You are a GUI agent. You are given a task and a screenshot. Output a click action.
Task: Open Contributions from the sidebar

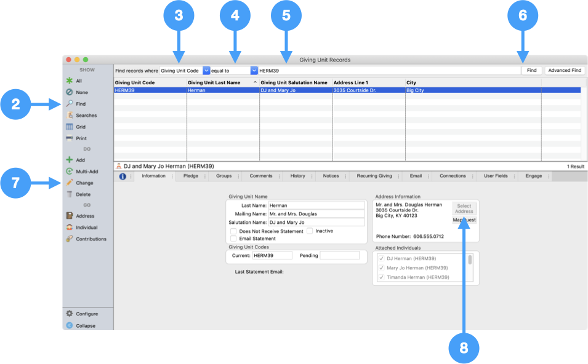tap(70, 239)
